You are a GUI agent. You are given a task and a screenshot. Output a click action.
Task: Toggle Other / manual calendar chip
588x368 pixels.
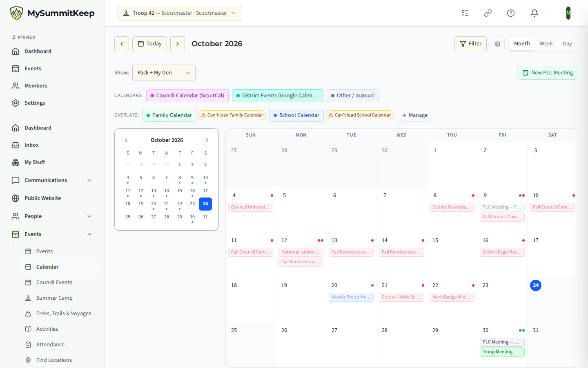coord(352,96)
